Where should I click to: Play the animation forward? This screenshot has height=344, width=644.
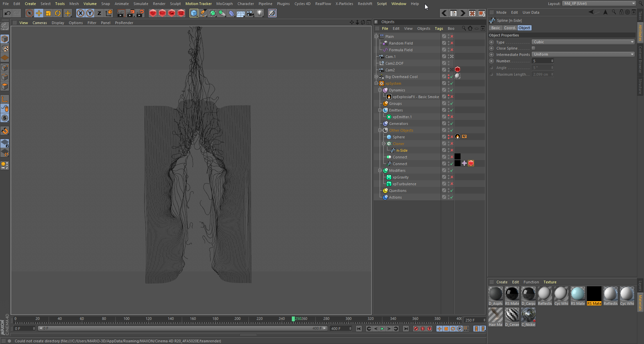click(x=382, y=329)
